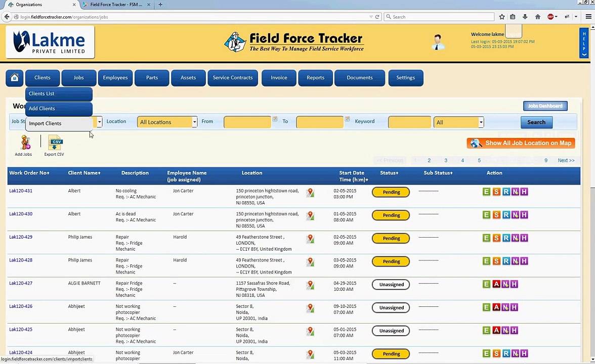Open work order Lak120-428 link
The width and height of the screenshot is (595, 364).
pyautogui.click(x=21, y=260)
